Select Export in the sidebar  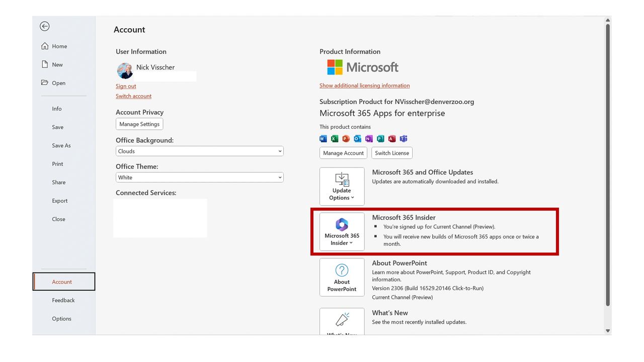(x=60, y=201)
